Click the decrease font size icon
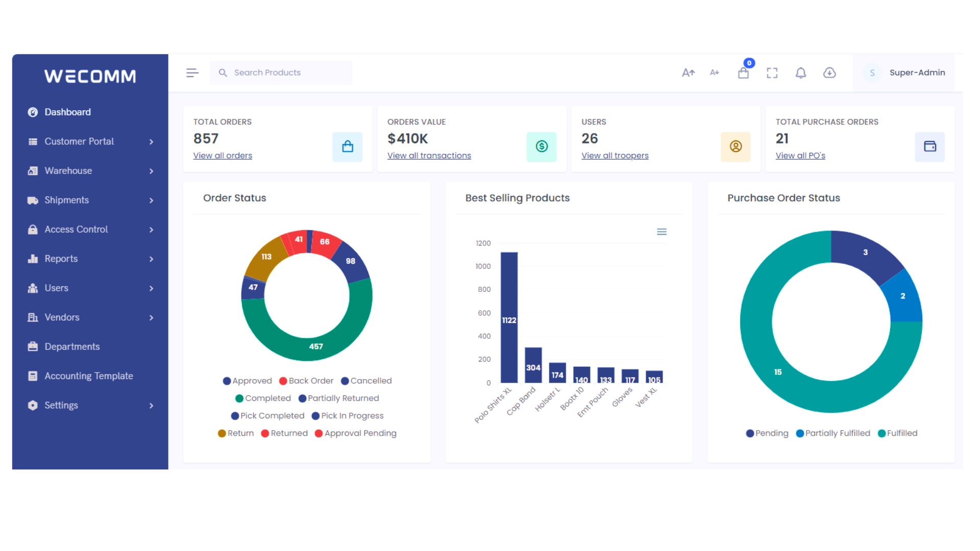Screen dimensions: 980x551 pos(714,72)
